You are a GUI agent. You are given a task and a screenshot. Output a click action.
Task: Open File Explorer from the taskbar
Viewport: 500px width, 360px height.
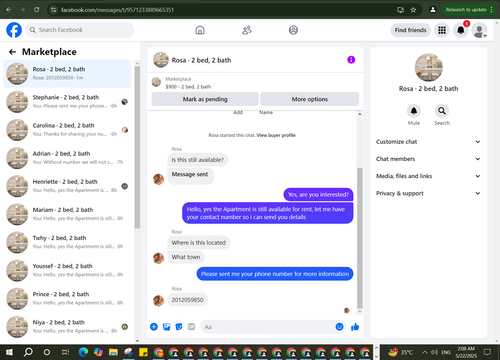pos(113,352)
